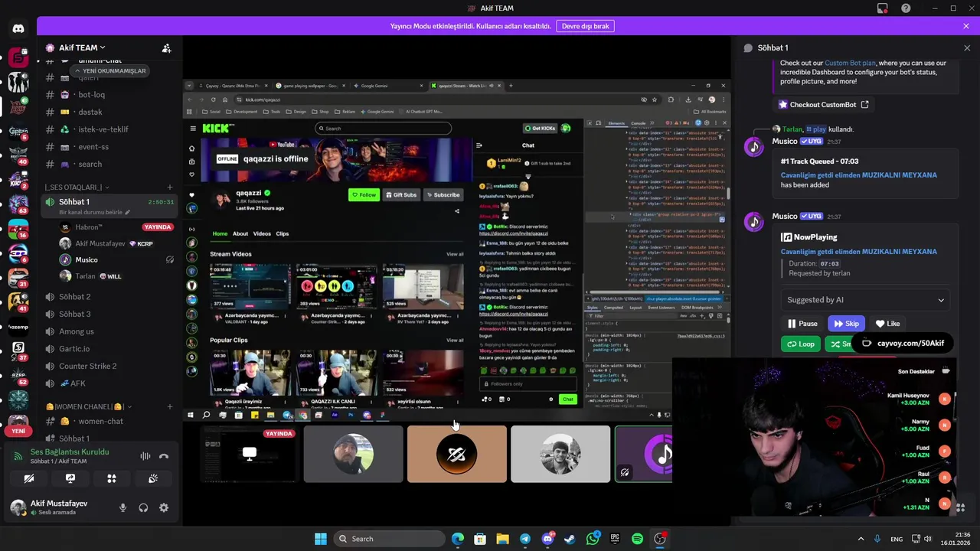The height and width of the screenshot is (551, 980).
Task: Open NowPlaying track title link
Action: coord(858,252)
